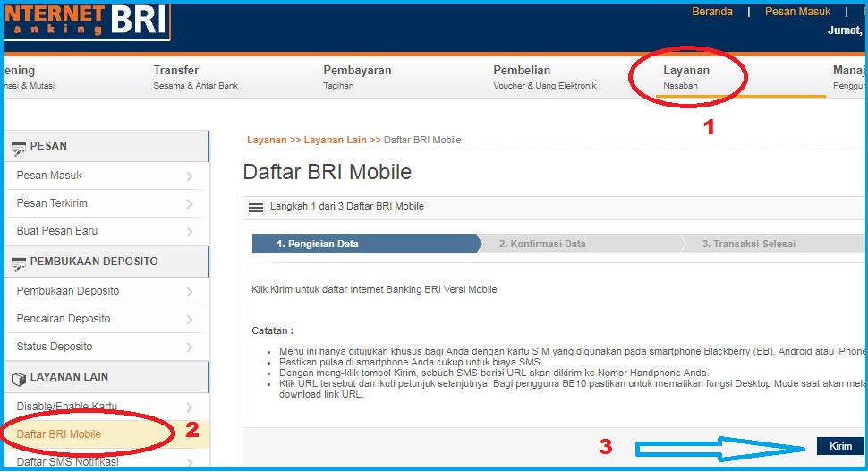Click chevron next to Status Deposito
868x472 pixels.
(190, 348)
